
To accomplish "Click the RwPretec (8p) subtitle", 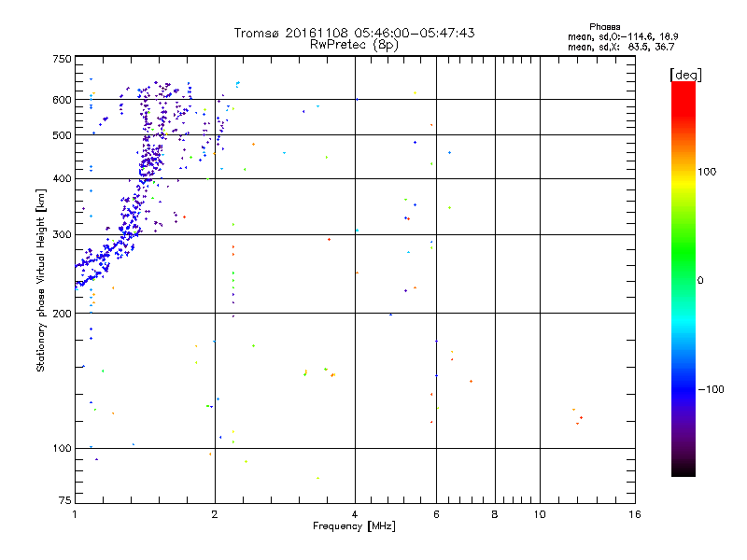I will click(x=354, y=45).
